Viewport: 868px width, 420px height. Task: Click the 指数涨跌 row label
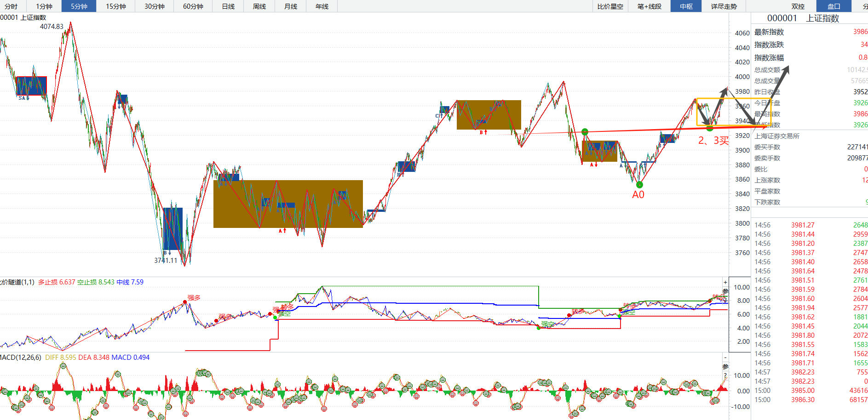769,45
